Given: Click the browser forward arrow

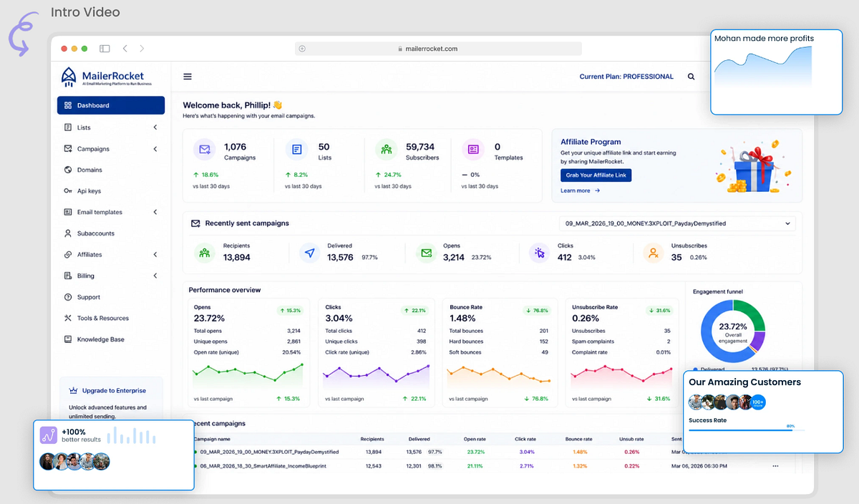Looking at the screenshot, I should (x=142, y=49).
